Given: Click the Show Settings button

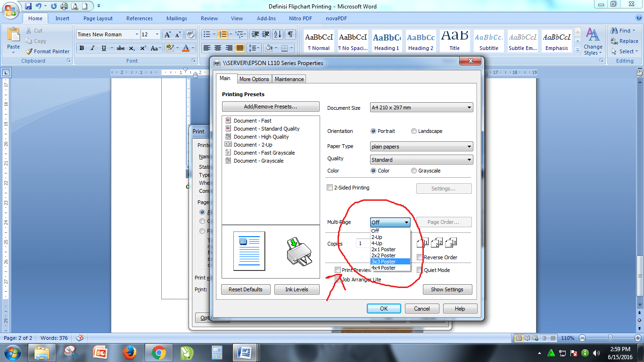Looking at the screenshot, I should pyautogui.click(x=447, y=289).
